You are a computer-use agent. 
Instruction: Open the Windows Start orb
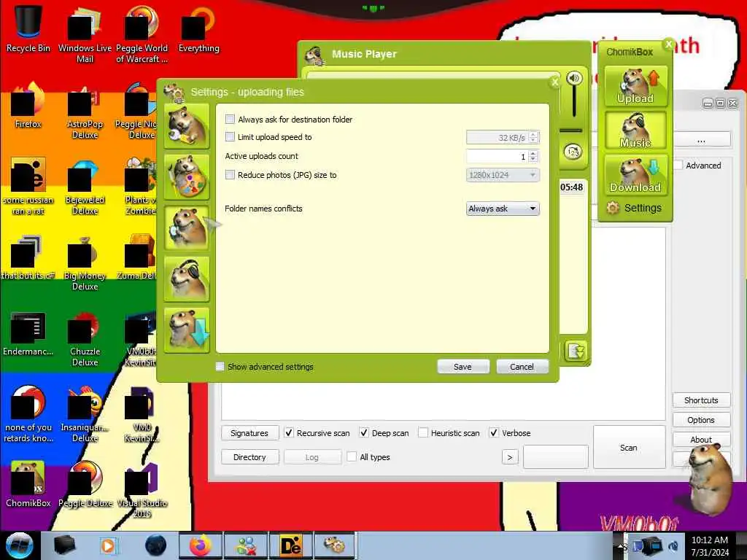[x=19, y=545]
